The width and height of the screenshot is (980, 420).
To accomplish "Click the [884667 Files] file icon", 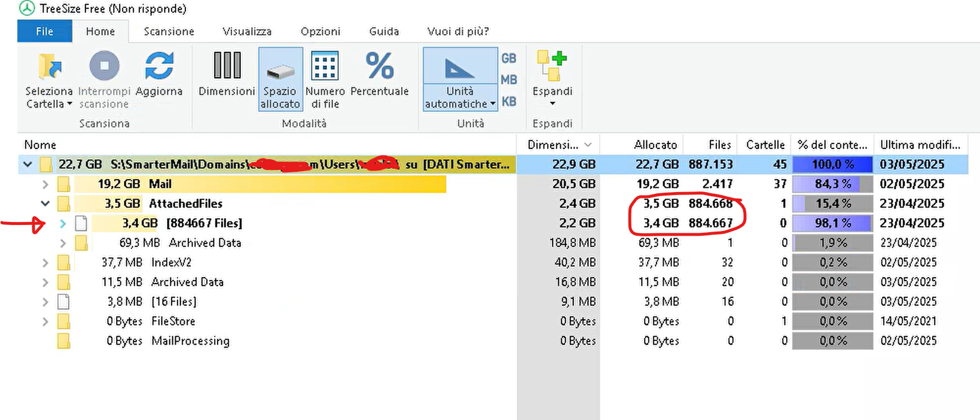I will [81, 223].
